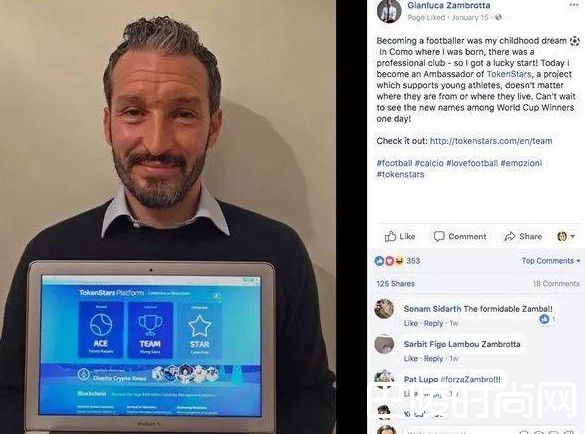Click the Comment speech bubble icon
The image size is (585, 434).
coord(439,236)
